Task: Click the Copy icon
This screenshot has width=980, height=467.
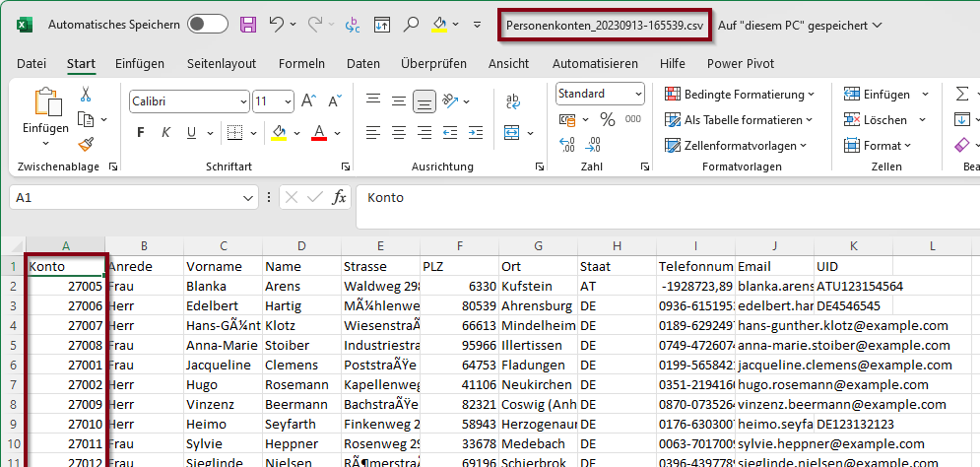Action: [x=85, y=119]
